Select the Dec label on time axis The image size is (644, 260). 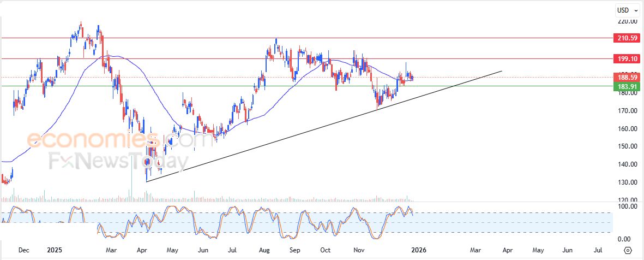coord(24,250)
